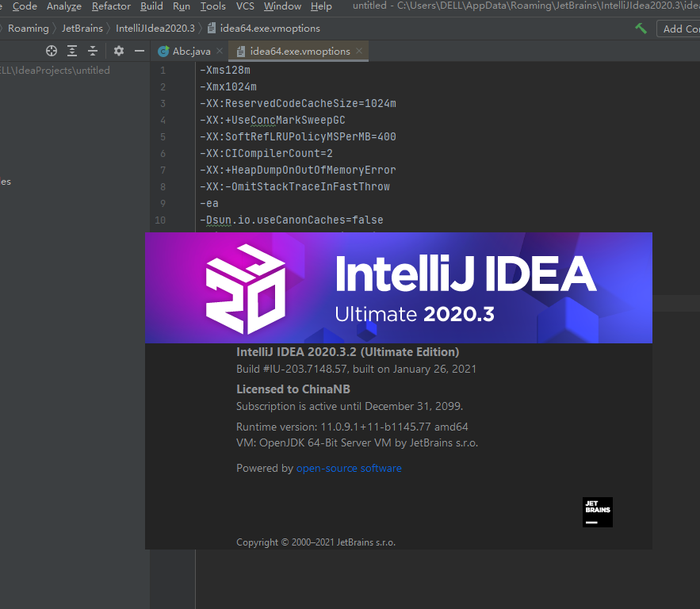700x609 pixels.
Task: Open the Run menu
Action: coord(182,6)
